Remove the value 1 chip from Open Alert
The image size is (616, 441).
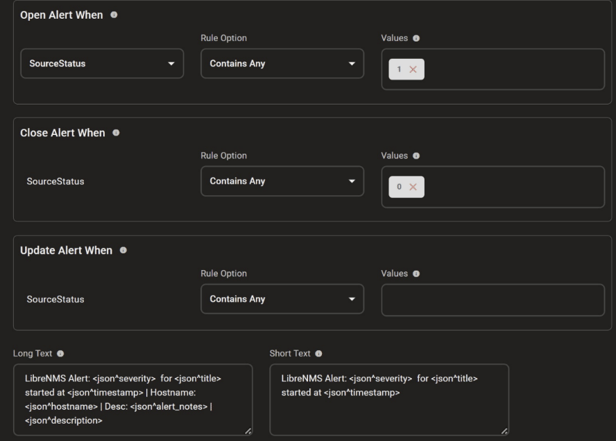[x=413, y=69]
